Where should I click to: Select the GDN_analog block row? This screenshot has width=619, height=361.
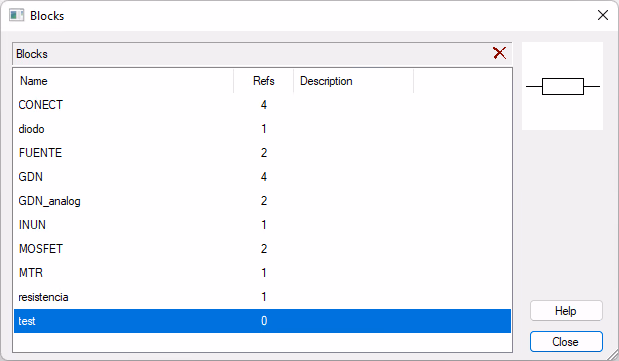tap(263, 201)
